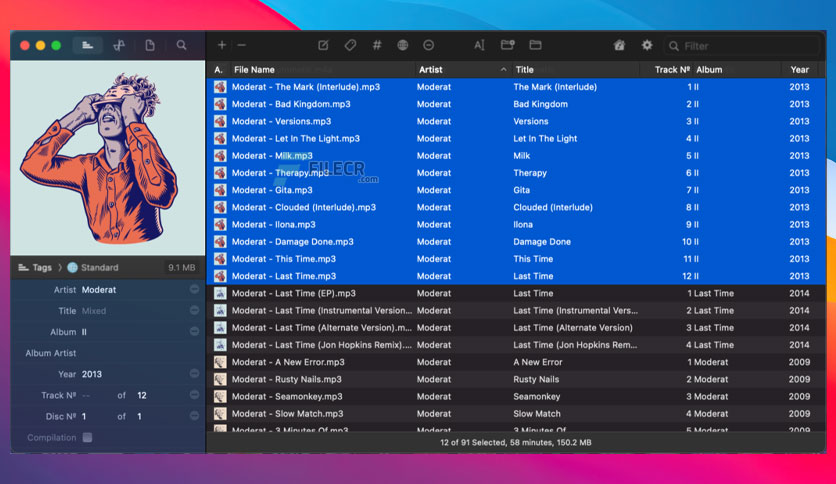Screen dimensions: 836x484
Task: Click Artist column header sort arrow
Action: click(503, 69)
